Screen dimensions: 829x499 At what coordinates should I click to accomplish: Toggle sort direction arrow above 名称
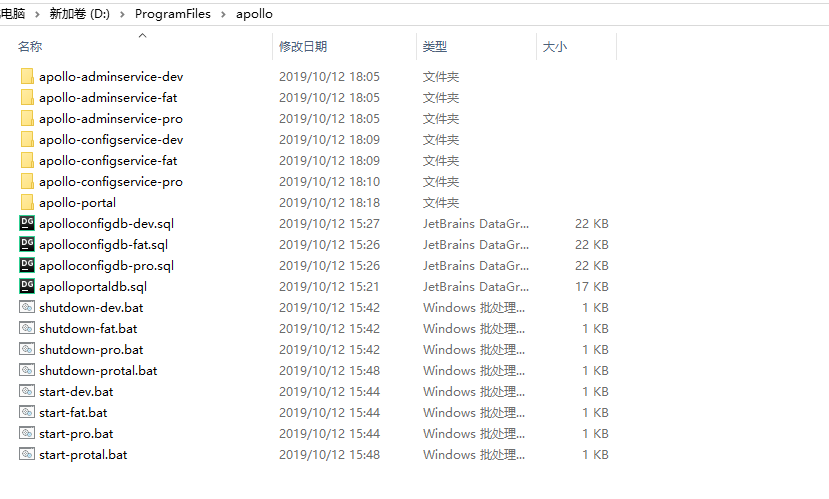click(x=142, y=35)
